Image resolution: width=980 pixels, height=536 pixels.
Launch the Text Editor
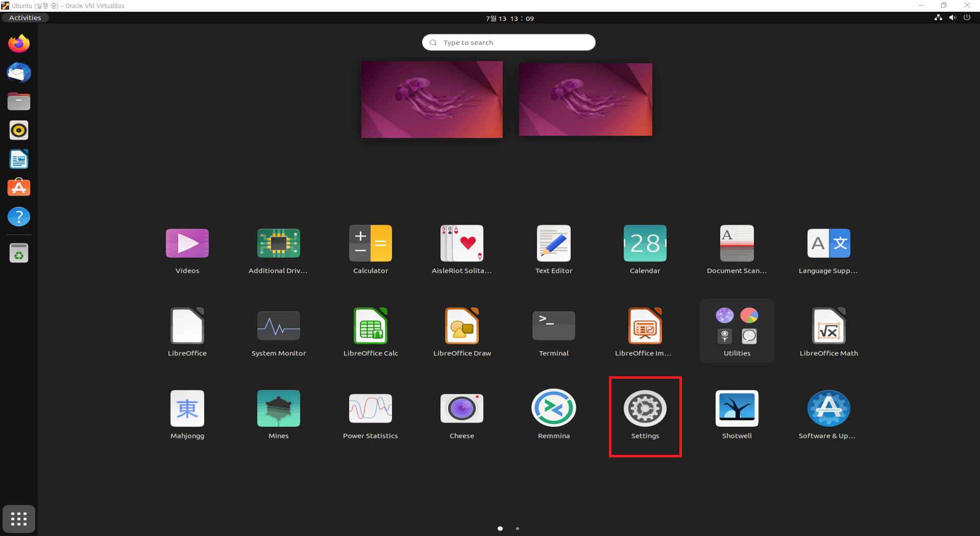553,243
